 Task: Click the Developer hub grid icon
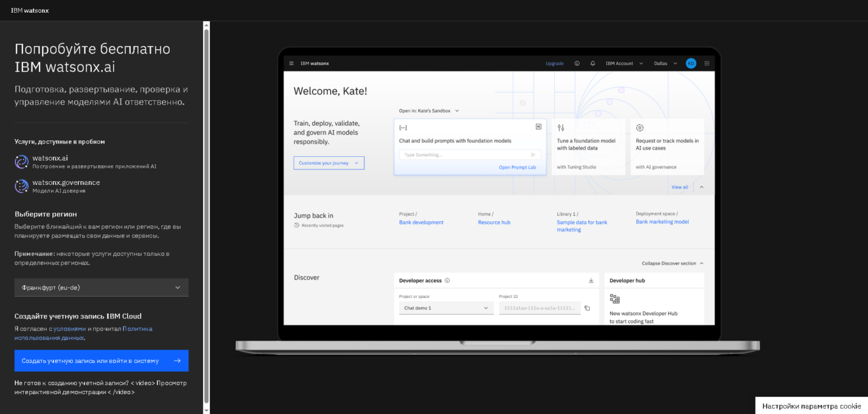click(x=615, y=299)
